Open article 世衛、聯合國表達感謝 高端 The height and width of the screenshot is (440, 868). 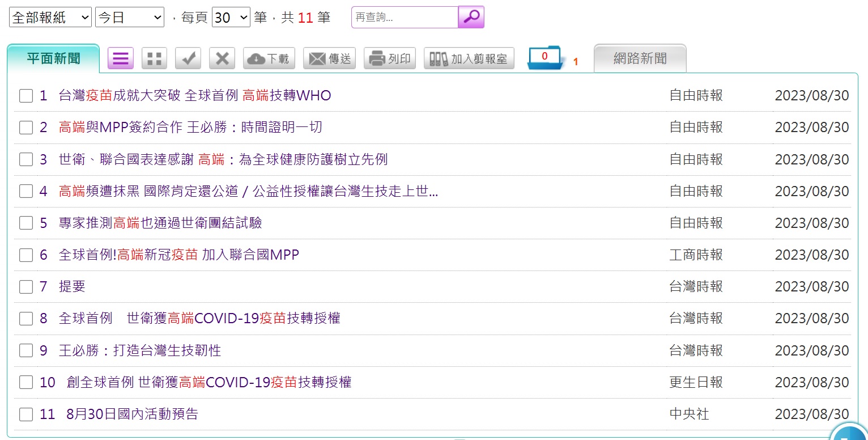tap(223, 159)
